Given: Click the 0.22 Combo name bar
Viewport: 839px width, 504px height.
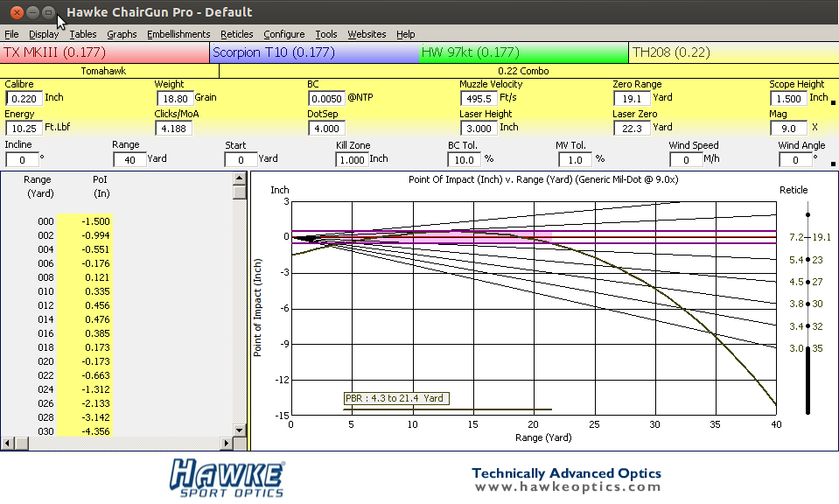Looking at the screenshot, I should (x=528, y=71).
